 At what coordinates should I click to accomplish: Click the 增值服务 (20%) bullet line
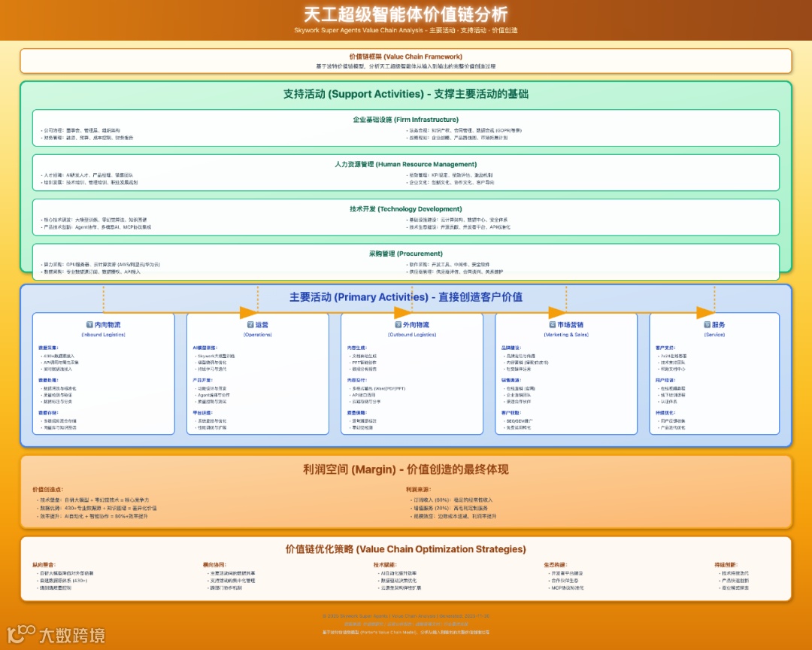tap(450, 508)
